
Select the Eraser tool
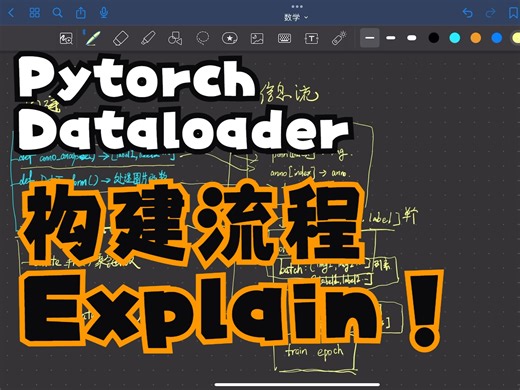tap(121, 38)
